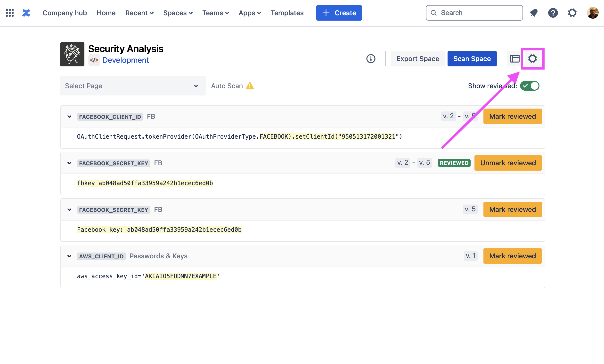This screenshot has height=364, width=604.
Task: Open Templates in navigation
Action: pos(287,13)
